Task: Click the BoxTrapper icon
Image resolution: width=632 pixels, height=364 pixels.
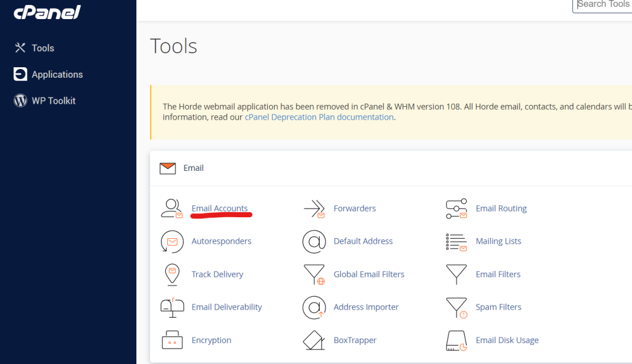Action: (x=314, y=340)
